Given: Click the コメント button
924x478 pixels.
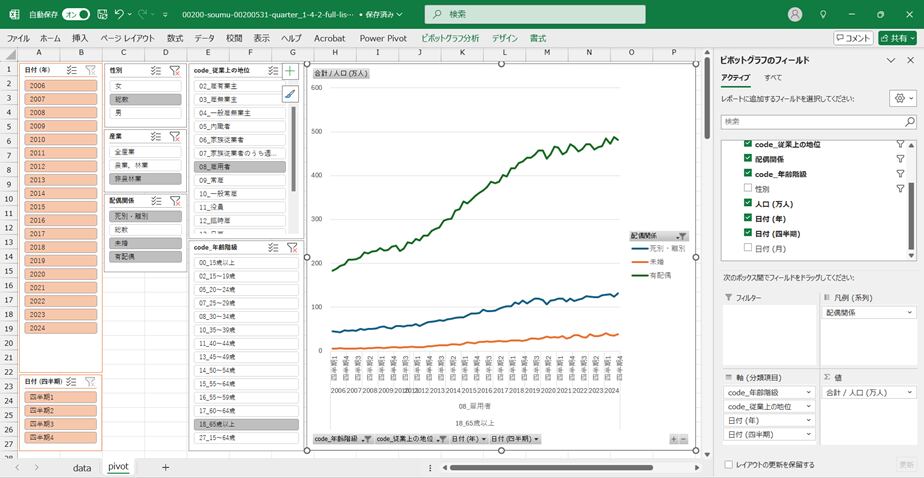Looking at the screenshot, I should tap(853, 38).
